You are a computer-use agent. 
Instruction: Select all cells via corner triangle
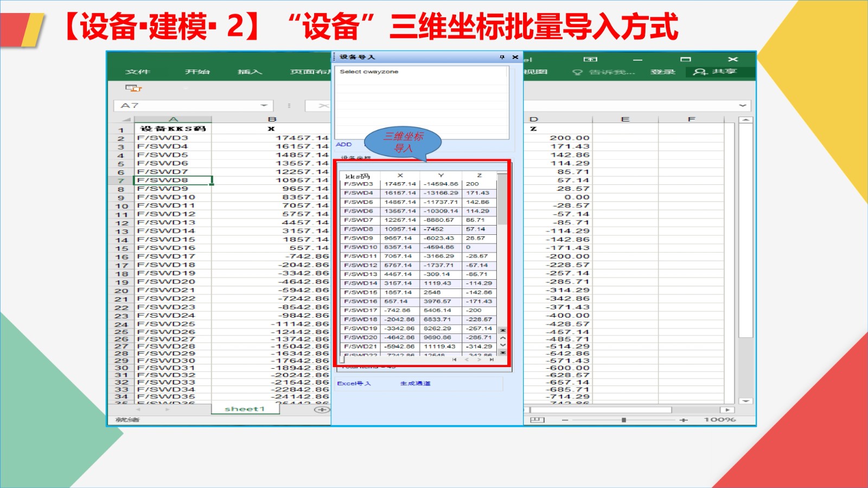(126, 119)
